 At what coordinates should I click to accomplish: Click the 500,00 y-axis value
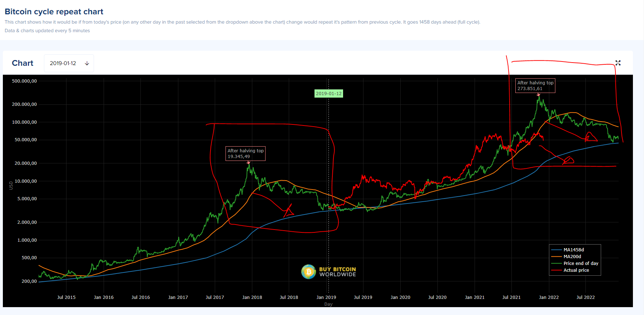point(29,258)
